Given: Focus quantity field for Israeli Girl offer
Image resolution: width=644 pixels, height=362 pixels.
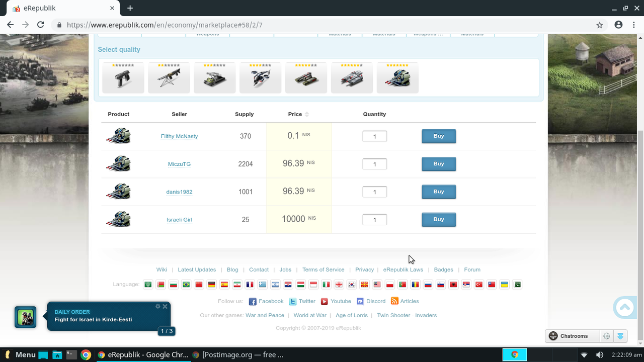Looking at the screenshot, I should tap(375, 220).
